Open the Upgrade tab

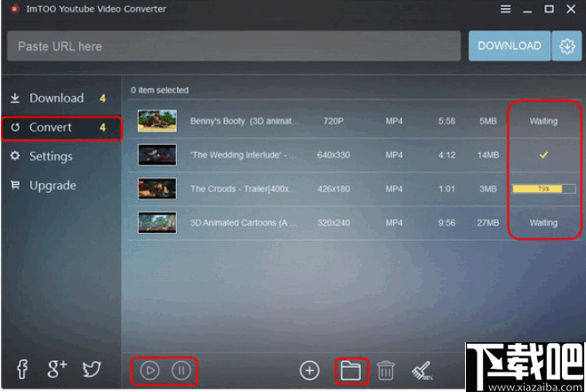click(60, 186)
